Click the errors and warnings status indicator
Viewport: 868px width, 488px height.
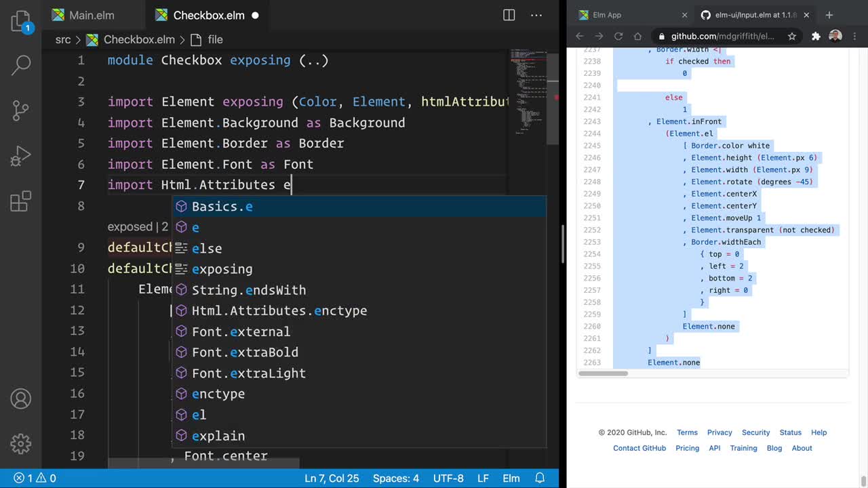point(35,478)
